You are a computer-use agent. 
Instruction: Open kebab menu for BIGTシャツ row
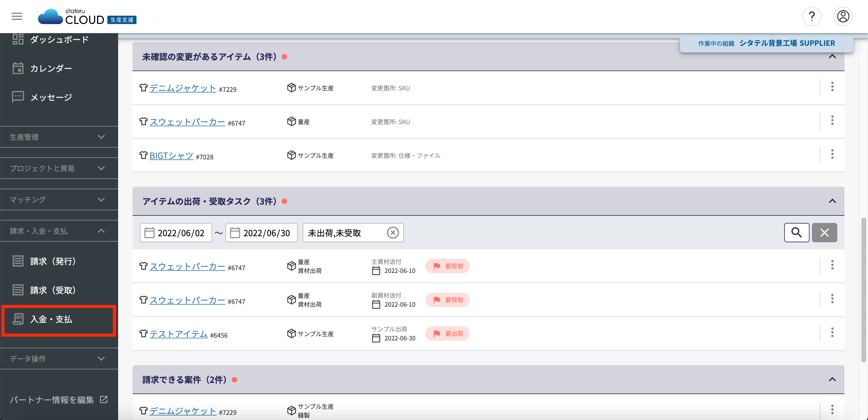coord(832,154)
